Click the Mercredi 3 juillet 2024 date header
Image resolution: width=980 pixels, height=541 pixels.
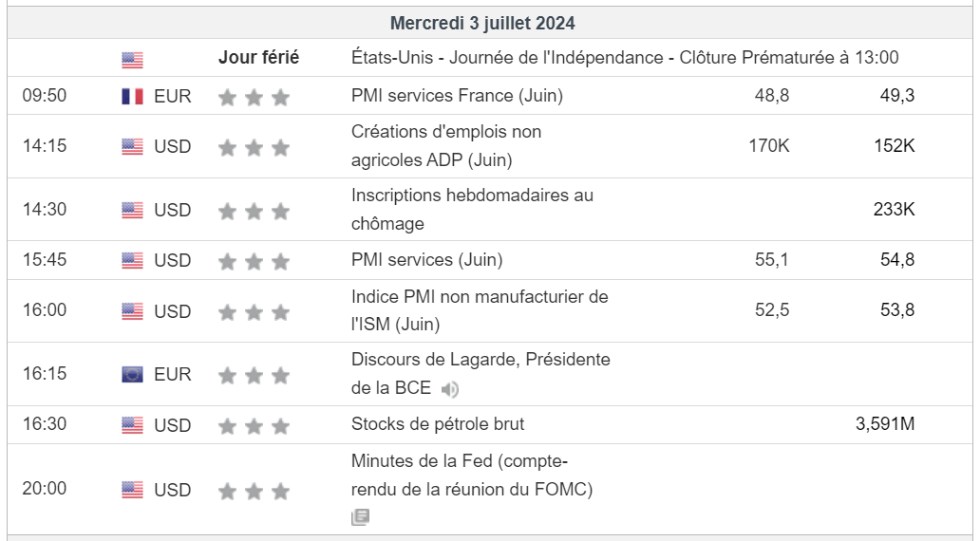tap(482, 23)
